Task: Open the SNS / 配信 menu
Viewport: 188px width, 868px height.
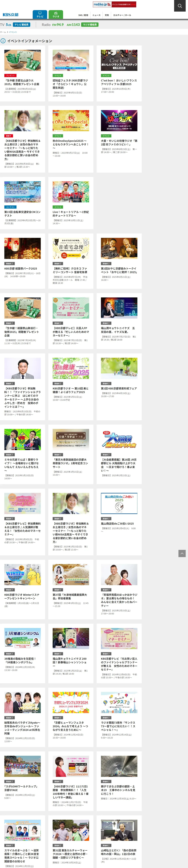Action: tap(83, 15)
